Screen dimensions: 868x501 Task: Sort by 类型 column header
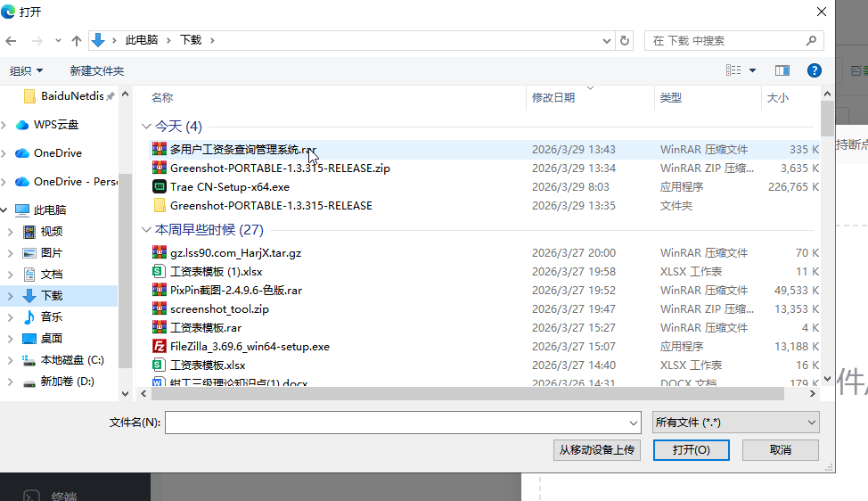click(670, 98)
